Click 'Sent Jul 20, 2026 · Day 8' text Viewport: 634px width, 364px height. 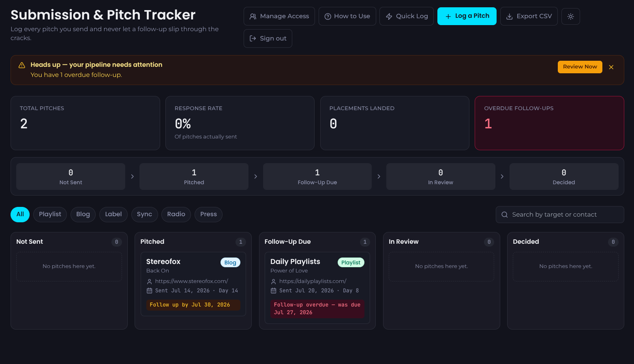pyautogui.click(x=319, y=291)
